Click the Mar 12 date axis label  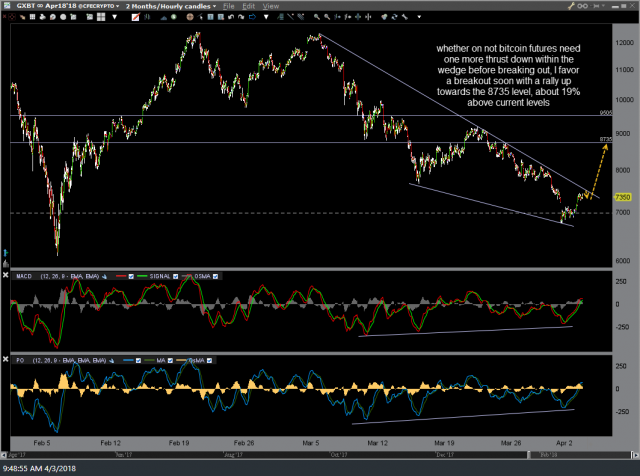point(377,443)
